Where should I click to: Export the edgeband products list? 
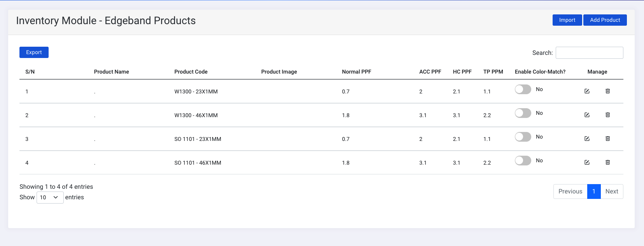click(34, 53)
